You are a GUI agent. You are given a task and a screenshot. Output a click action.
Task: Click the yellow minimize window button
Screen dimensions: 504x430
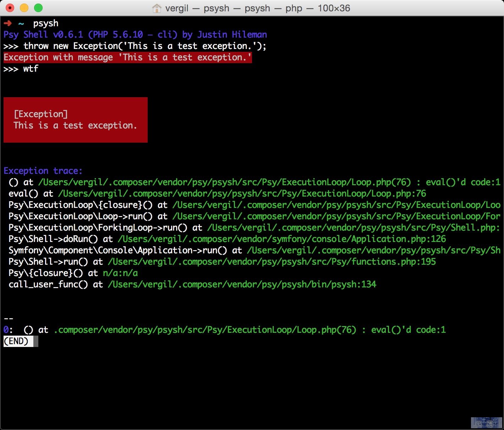(x=24, y=8)
